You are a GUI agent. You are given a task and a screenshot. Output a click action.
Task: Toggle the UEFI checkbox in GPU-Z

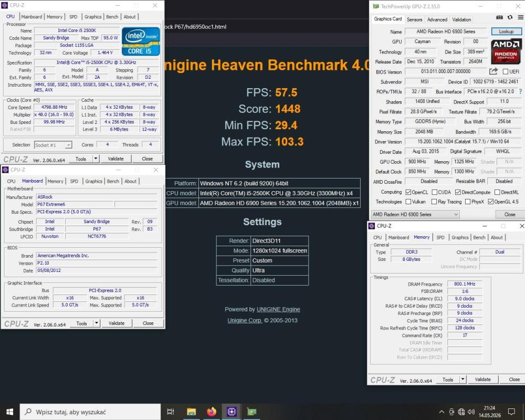[x=506, y=71]
